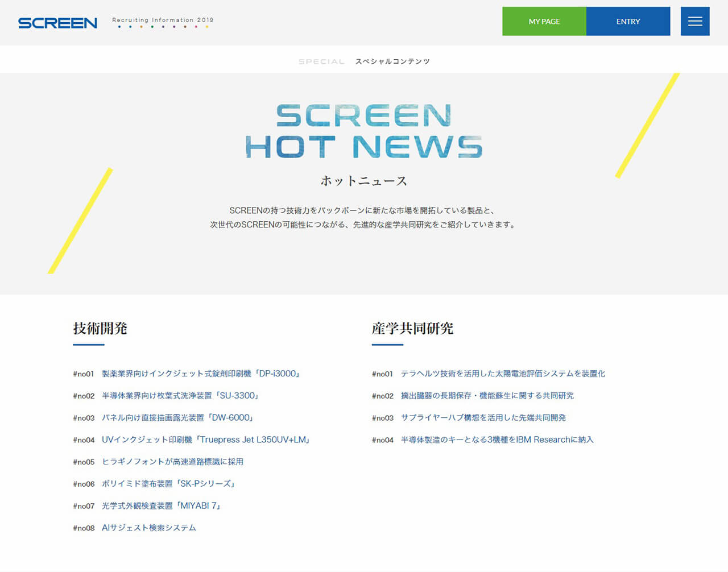Open the テラヘルツ技術 solar cell research link
This screenshot has width=728, height=572.
pos(503,374)
